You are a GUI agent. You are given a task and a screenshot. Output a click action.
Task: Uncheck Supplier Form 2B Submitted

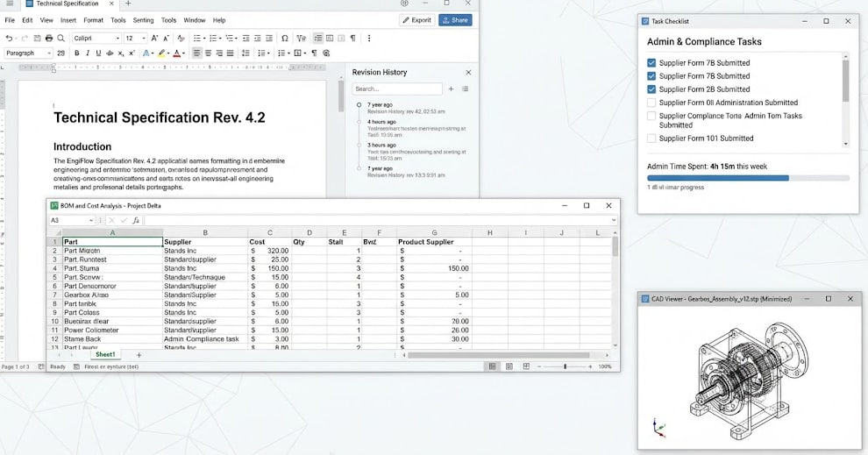pos(651,89)
